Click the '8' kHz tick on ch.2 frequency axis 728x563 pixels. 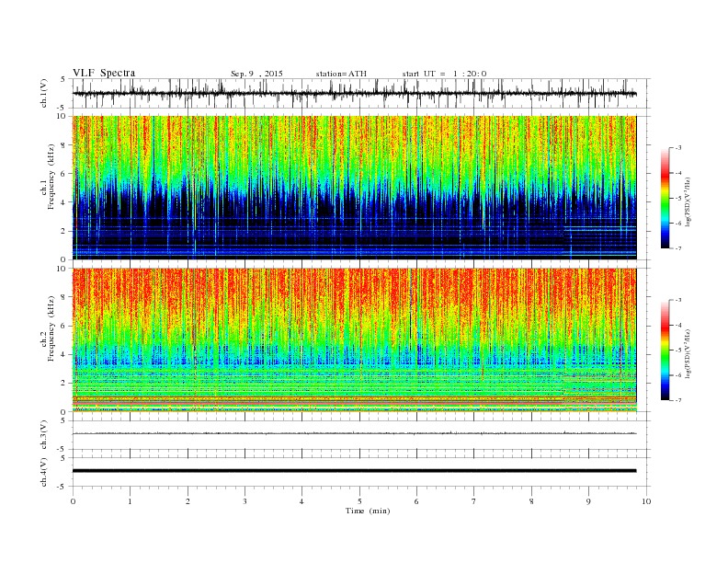64,297
